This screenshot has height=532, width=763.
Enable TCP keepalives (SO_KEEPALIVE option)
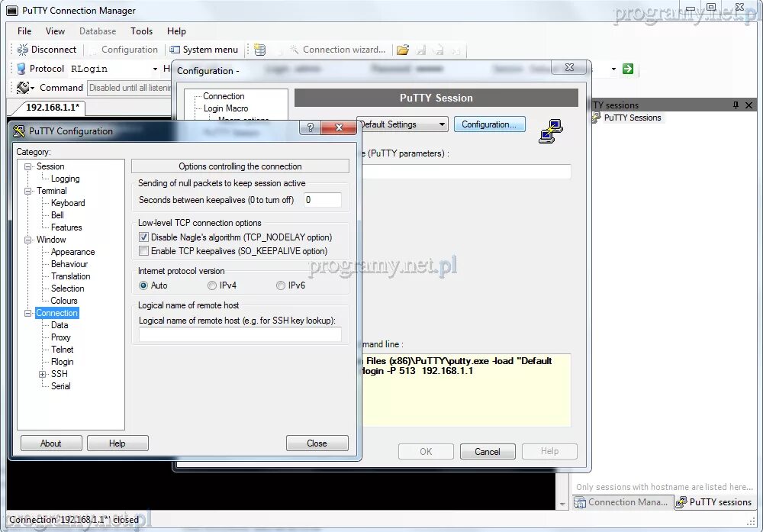pyautogui.click(x=143, y=251)
